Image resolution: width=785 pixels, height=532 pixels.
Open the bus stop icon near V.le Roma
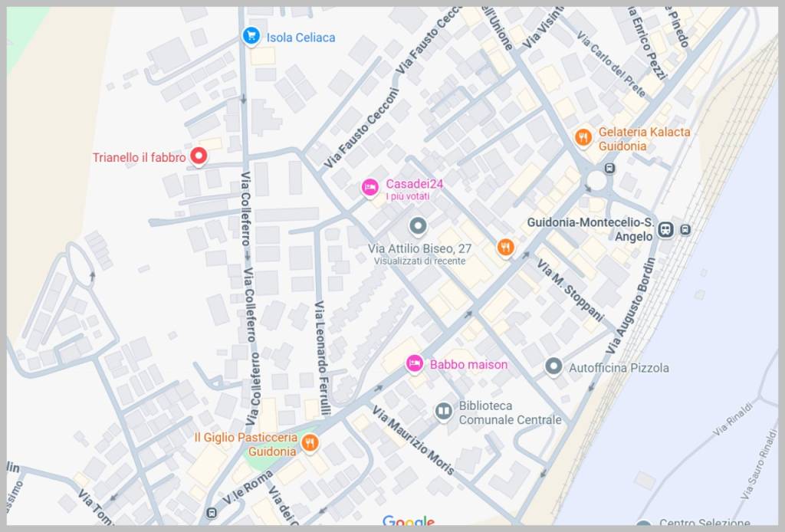(212, 513)
